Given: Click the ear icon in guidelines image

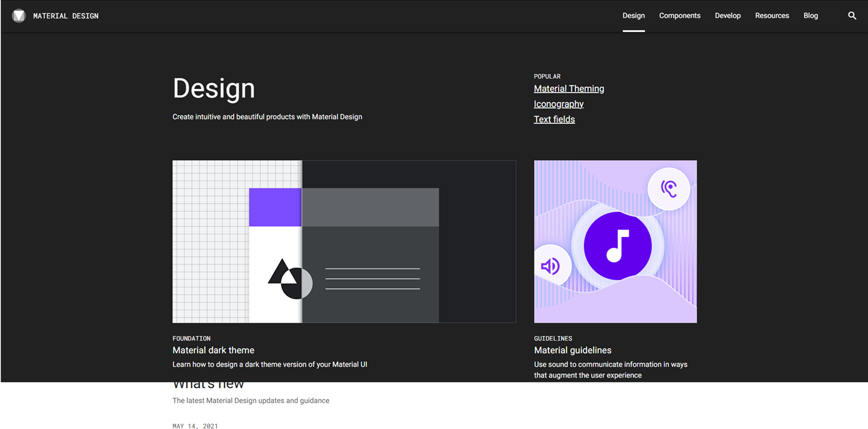Looking at the screenshot, I should 669,188.
